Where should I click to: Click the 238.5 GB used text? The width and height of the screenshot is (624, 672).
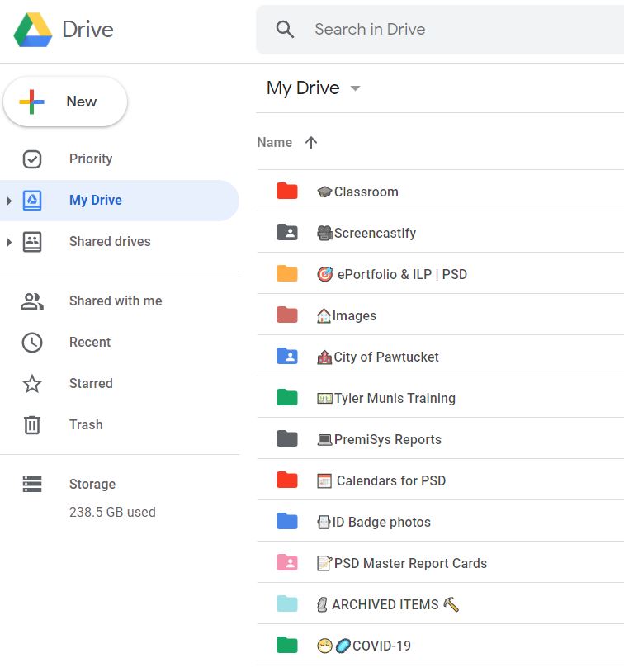point(112,512)
